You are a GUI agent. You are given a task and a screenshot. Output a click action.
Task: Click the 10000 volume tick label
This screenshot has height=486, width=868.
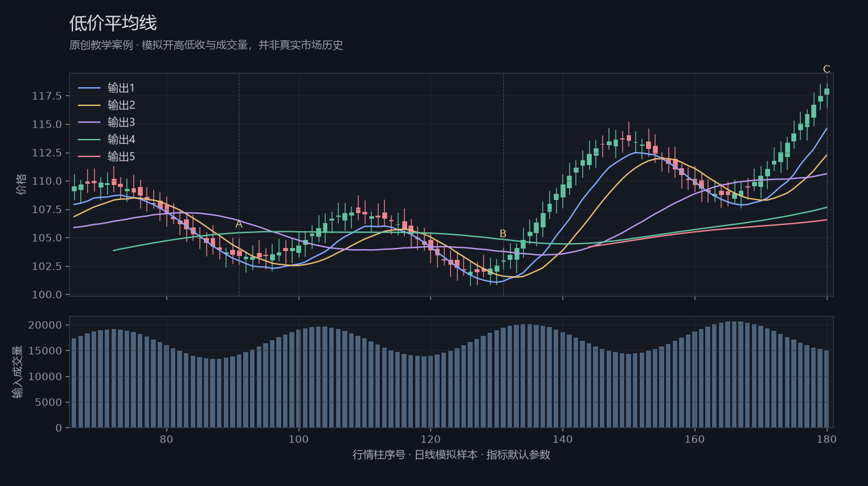(x=46, y=377)
